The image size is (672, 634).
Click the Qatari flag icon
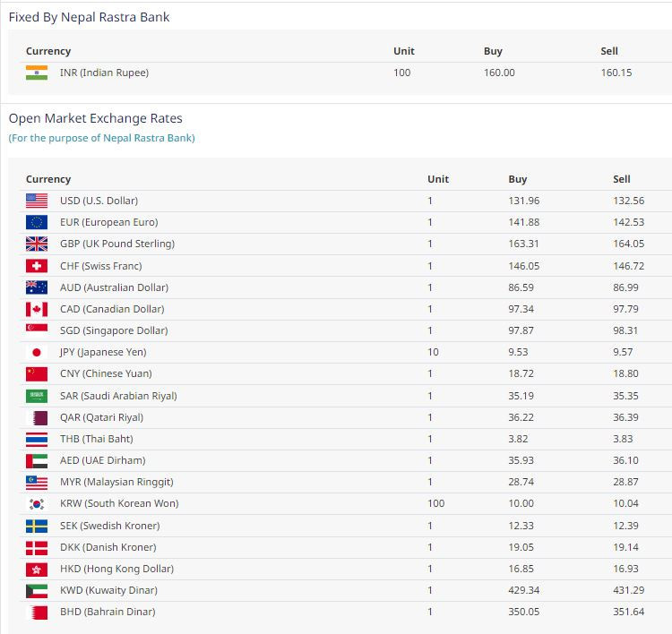point(37,417)
